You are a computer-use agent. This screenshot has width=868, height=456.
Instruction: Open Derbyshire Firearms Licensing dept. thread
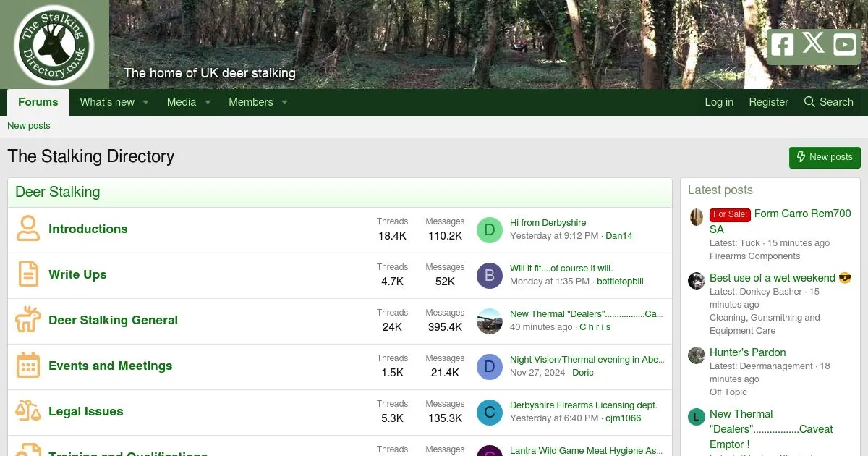(x=584, y=405)
